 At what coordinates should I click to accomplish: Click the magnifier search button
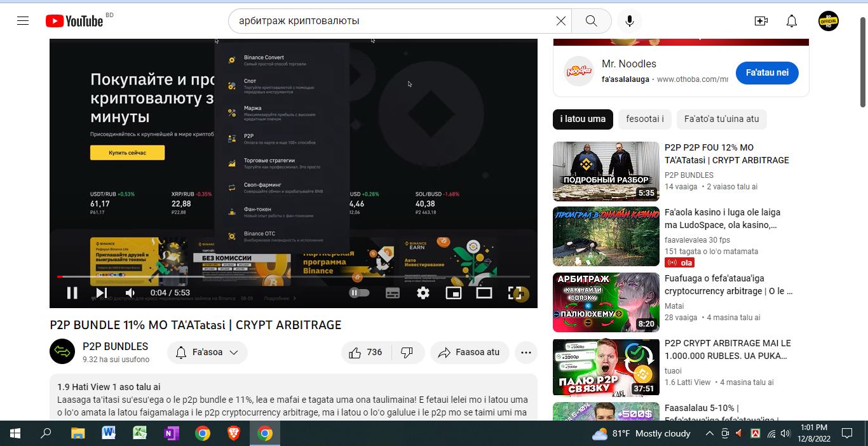pos(592,21)
